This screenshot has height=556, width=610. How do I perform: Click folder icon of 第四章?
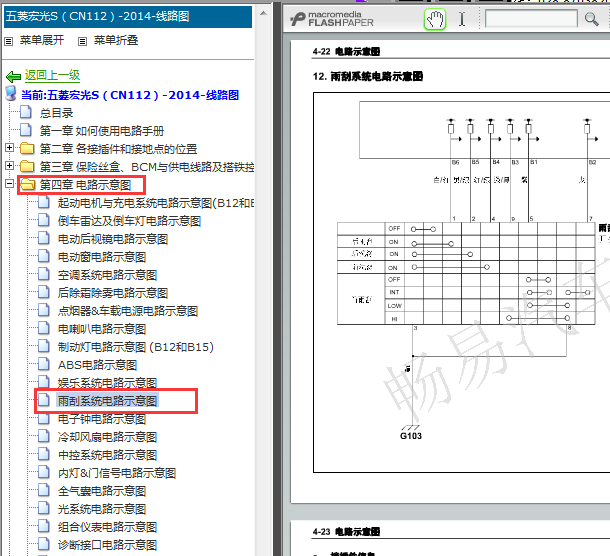pyautogui.click(x=27, y=184)
